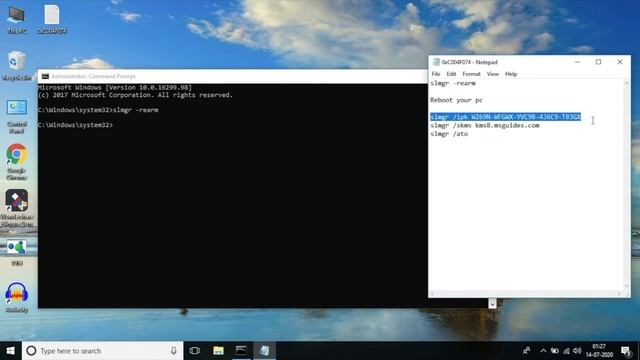Click the 'slmgr -rearm' command in Command Prompt
640x360 pixels.
136,110
